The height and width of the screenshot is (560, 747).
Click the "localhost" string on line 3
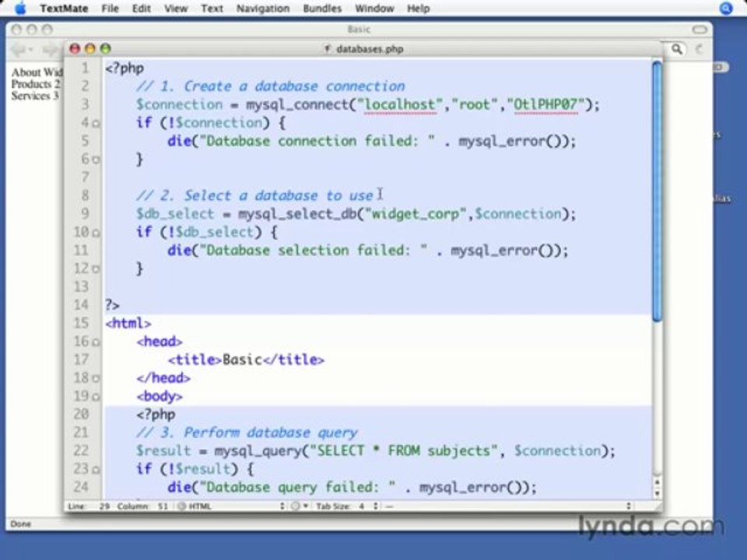400,104
